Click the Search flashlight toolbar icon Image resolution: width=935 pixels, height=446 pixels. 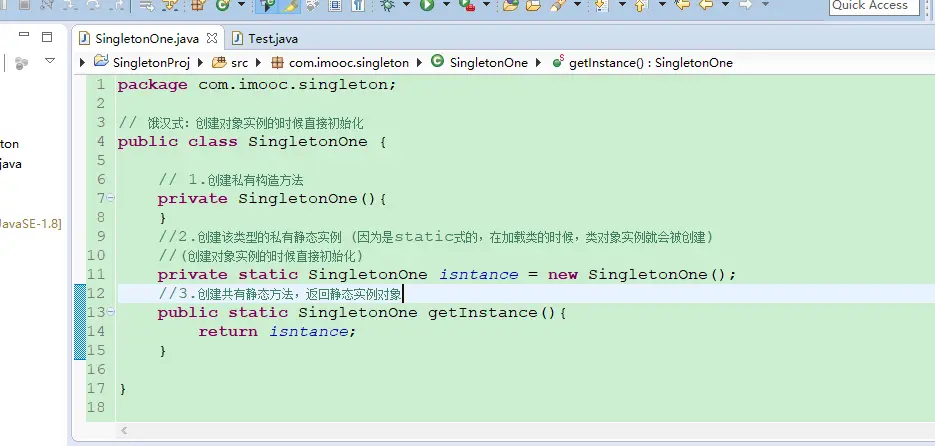(x=558, y=5)
